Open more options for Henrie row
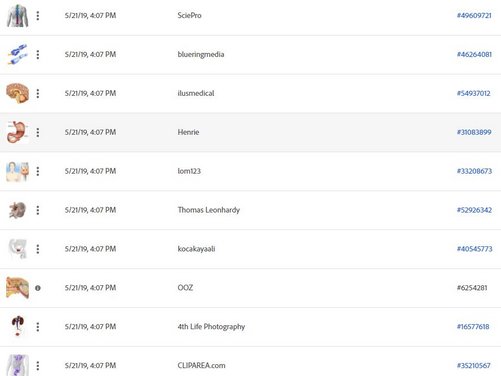The width and height of the screenshot is (501, 376). coord(38,132)
